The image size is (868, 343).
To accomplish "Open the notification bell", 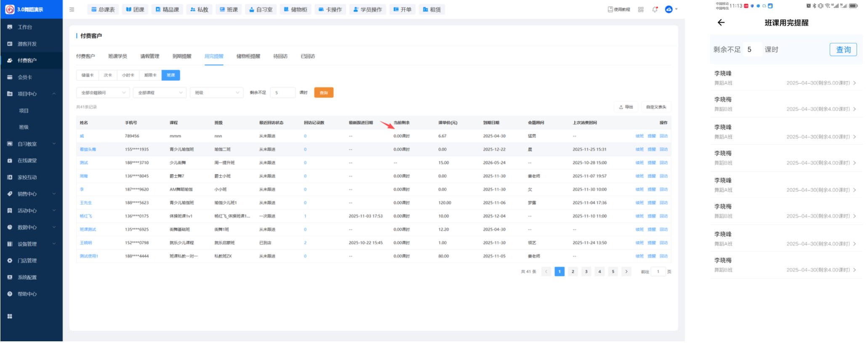I will tap(655, 10).
